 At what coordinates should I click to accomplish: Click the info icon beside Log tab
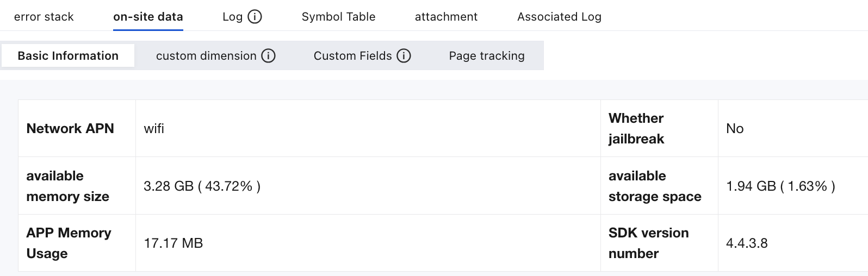255,17
